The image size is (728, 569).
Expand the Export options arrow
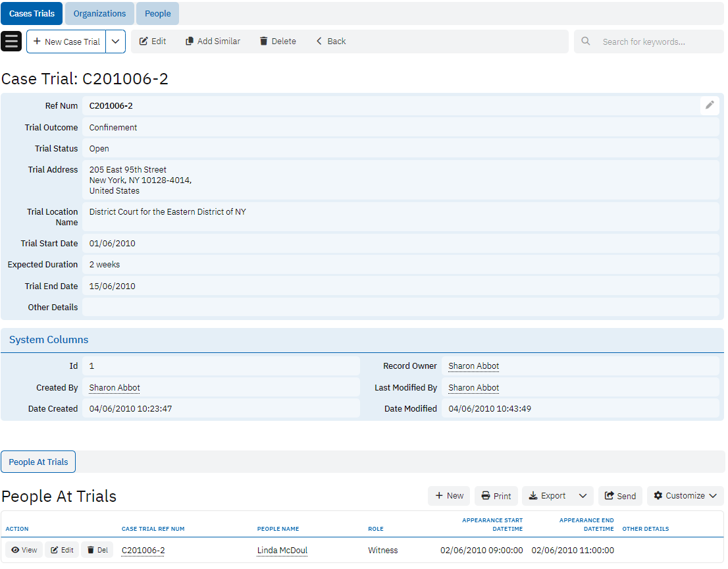(583, 496)
